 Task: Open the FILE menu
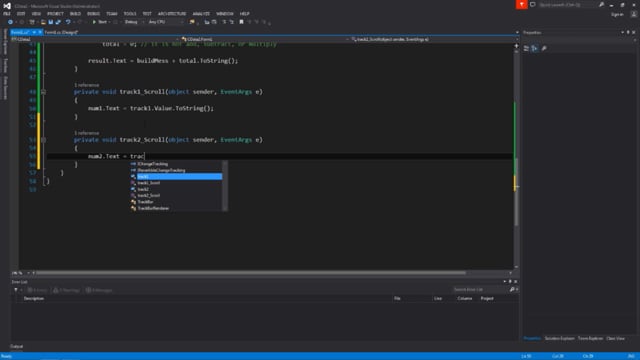(x=7, y=14)
